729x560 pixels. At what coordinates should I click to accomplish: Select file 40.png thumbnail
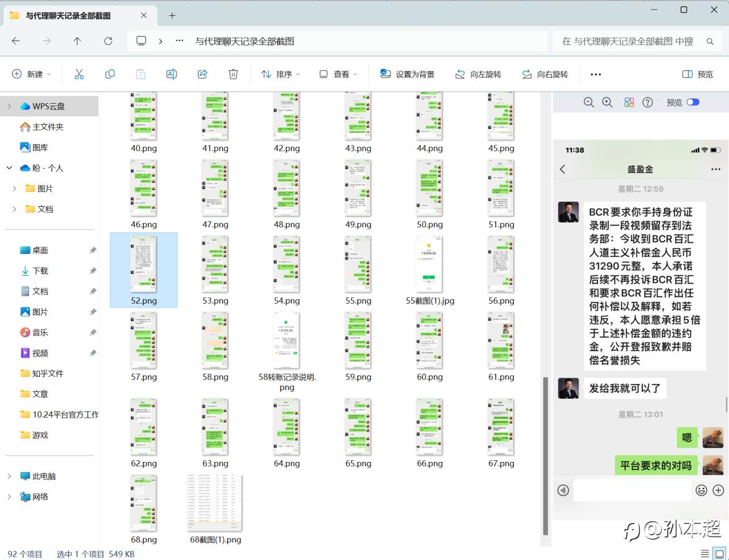point(144,116)
